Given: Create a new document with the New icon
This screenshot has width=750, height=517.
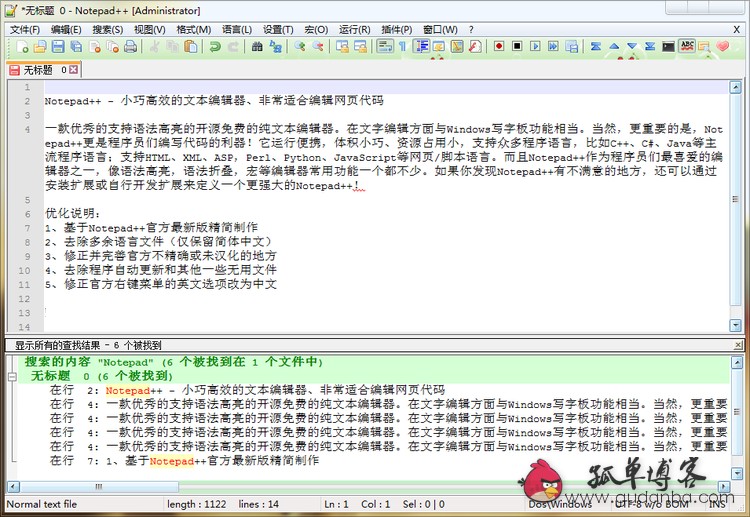Looking at the screenshot, I should (22, 46).
